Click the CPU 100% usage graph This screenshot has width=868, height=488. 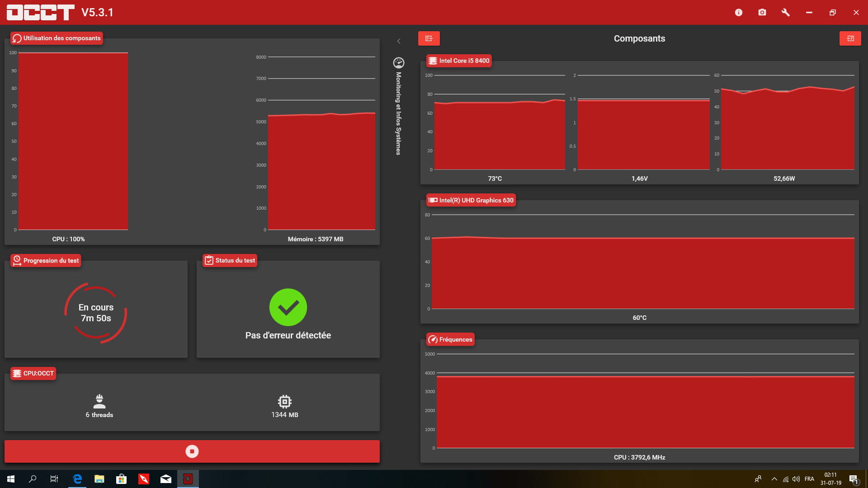pyautogui.click(x=73, y=141)
